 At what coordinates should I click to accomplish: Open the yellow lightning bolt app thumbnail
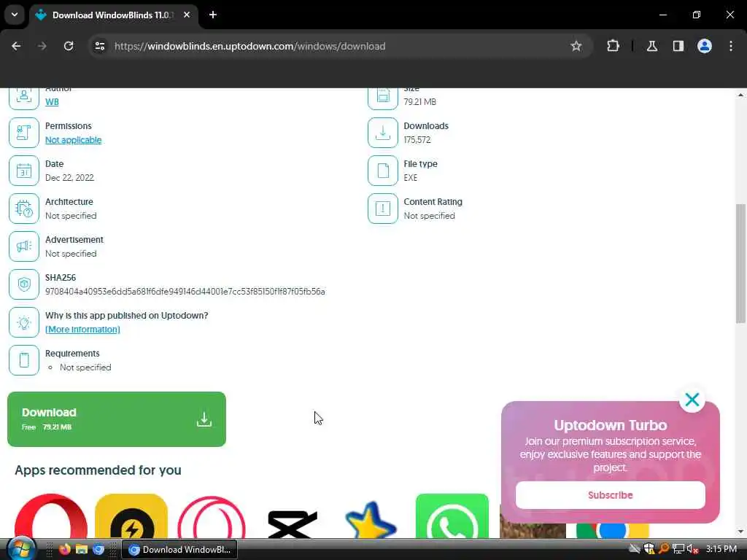(131, 516)
